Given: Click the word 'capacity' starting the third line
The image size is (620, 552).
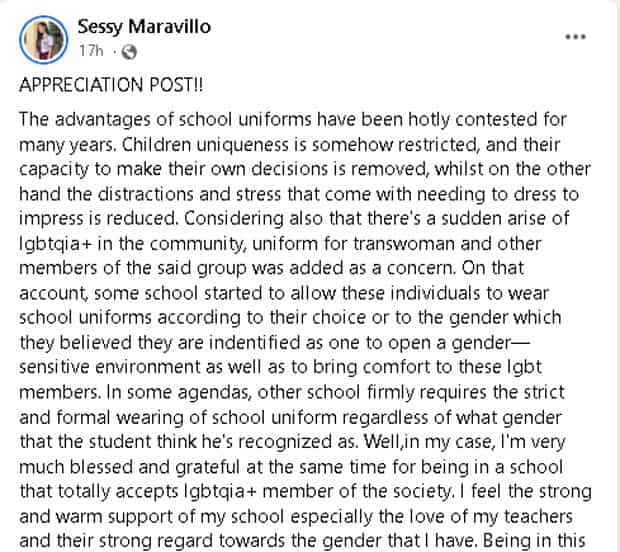Looking at the screenshot, I should point(54,170).
